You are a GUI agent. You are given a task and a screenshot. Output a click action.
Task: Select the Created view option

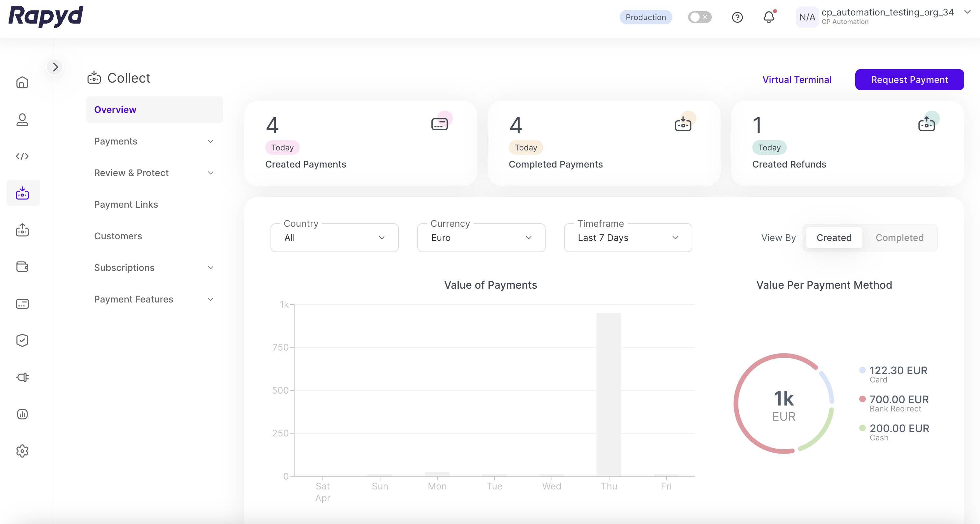(x=834, y=238)
